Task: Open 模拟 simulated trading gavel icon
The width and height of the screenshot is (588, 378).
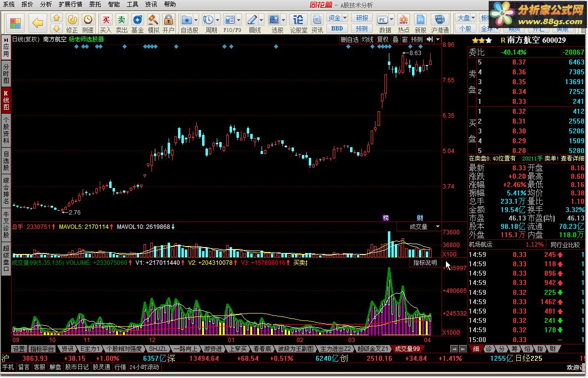Action: (x=153, y=23)
